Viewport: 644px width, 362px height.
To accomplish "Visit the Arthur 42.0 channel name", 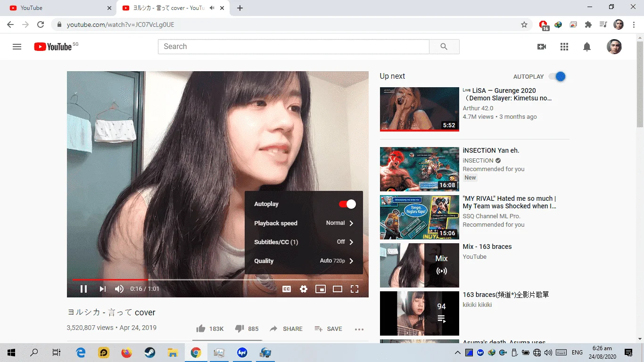I will (x=478, y=108).
